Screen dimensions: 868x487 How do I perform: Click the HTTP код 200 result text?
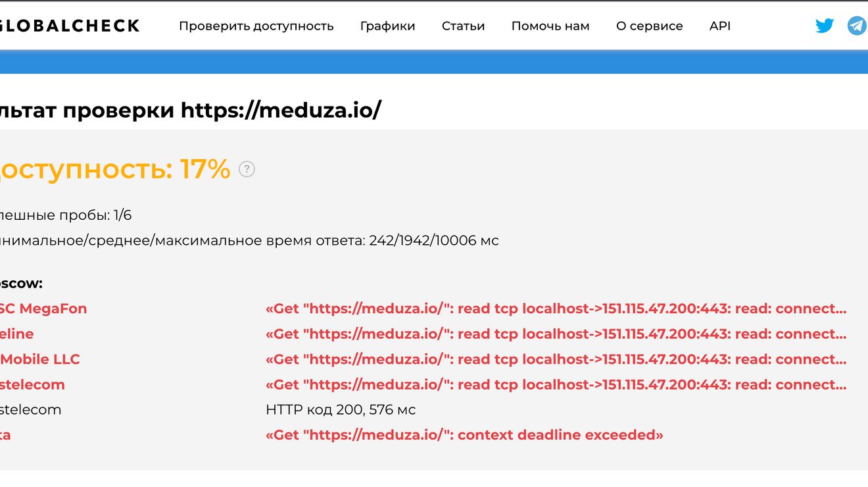341,409
